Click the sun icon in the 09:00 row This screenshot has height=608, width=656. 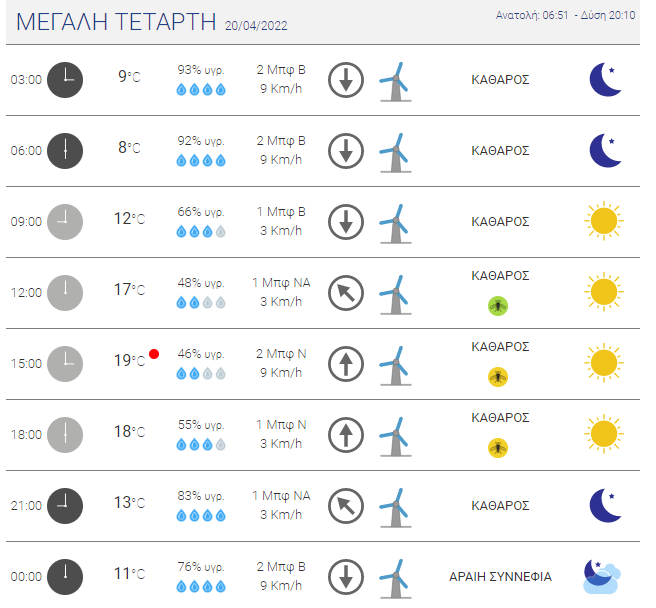tap(604, 221)
